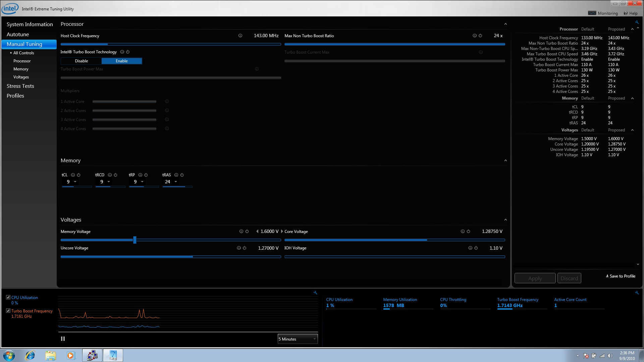
Task: Select All Controls sub-item
Action: pos(23,53)
